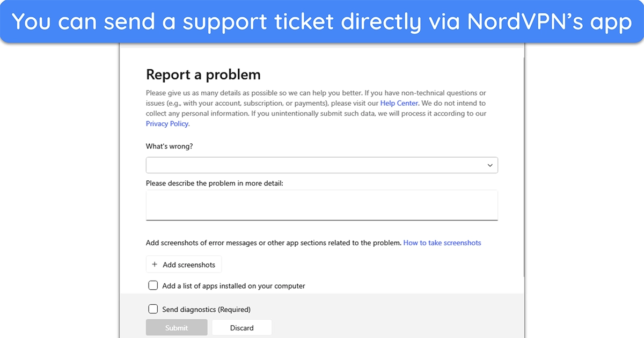Click the intro paragraph about giving details

(x=317, y=108)
